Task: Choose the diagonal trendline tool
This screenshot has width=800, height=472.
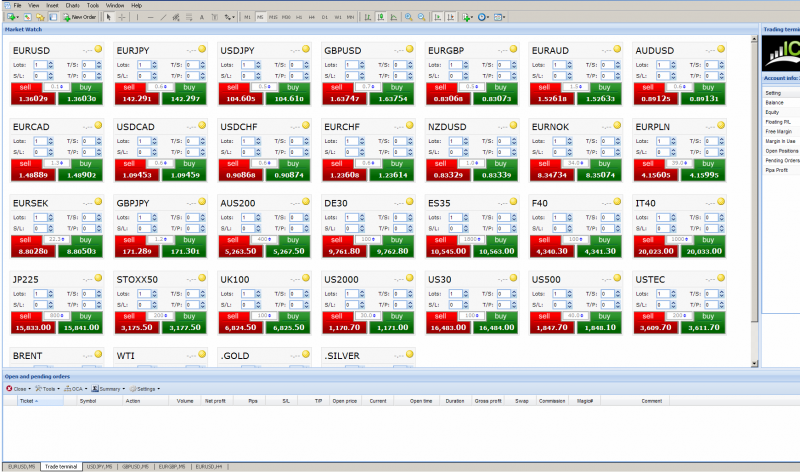Action: tap(163, 17)
